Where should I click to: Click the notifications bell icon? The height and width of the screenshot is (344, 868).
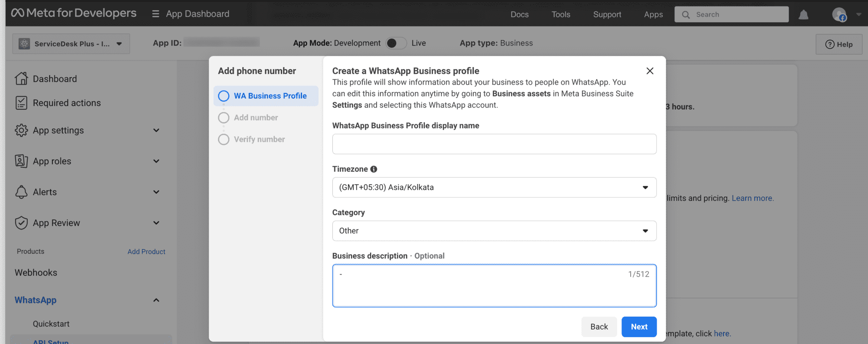tap(803, 15)
